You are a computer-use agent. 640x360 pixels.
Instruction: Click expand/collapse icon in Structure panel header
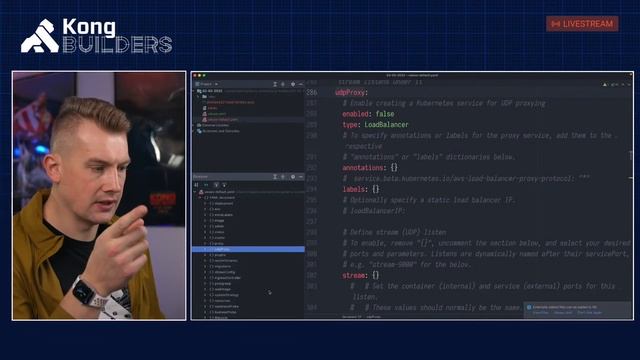point(275,177)
